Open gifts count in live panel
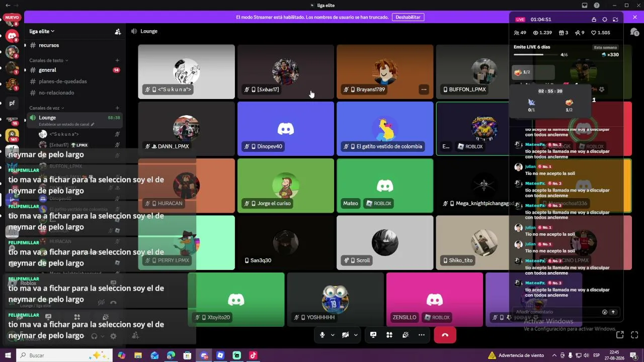The height and width of the screenshot is (362, 644). coord(563,33)
